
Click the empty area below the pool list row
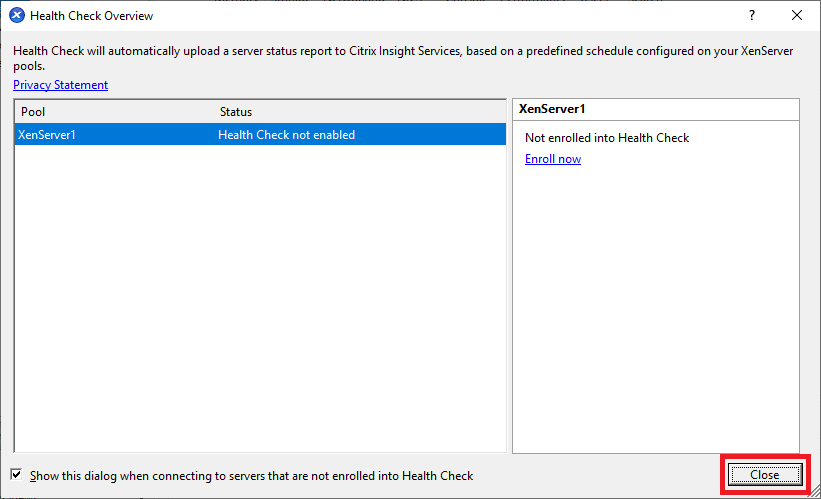pyautogui.click(x=260, y=300)
